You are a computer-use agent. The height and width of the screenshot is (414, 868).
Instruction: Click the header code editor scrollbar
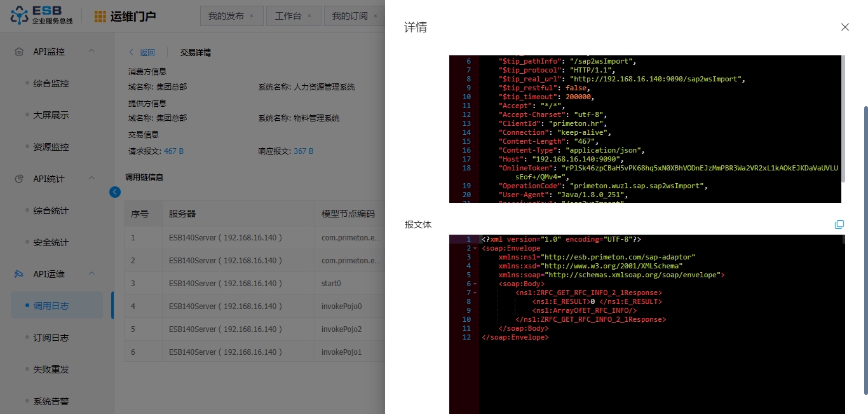coord(843,119)
